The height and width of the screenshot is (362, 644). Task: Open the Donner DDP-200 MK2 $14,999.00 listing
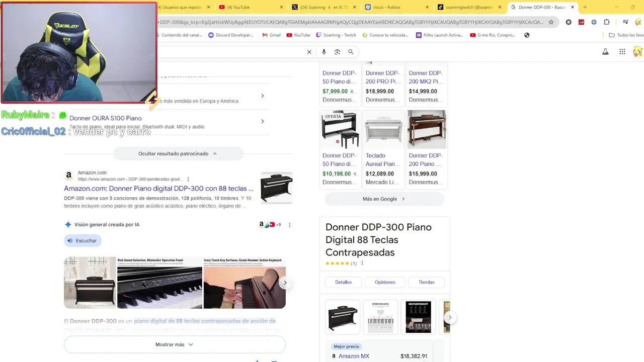point(427,85)
